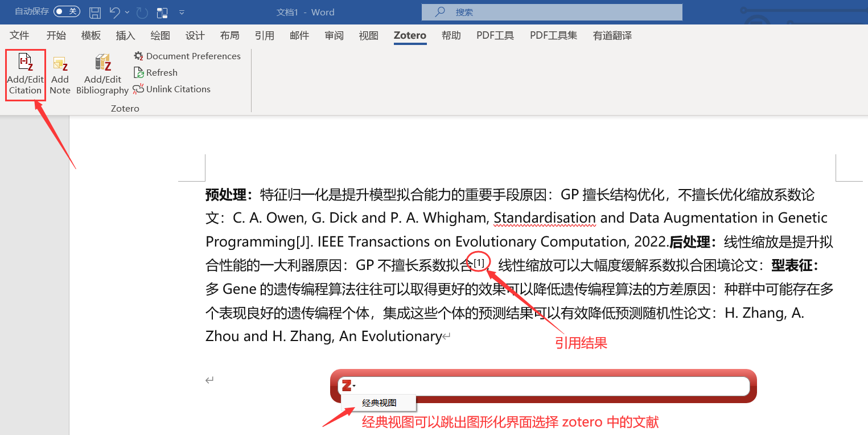Switch to the 布局 tab
The width and height of the screenshot is (868, 435).
click(x=230, y=35)
